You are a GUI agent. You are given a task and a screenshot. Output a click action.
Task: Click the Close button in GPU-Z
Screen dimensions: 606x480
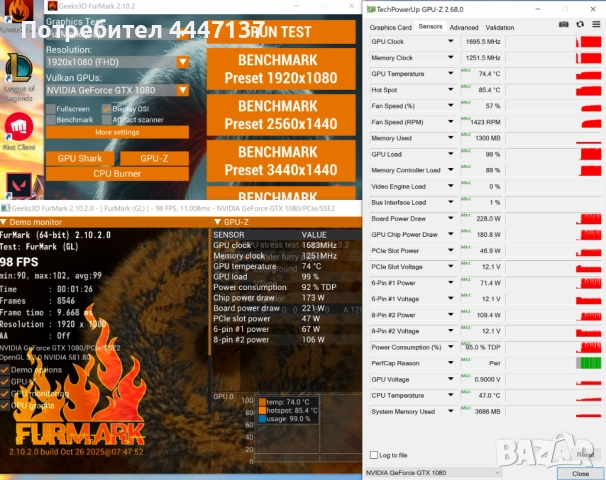tap(580, 473)
